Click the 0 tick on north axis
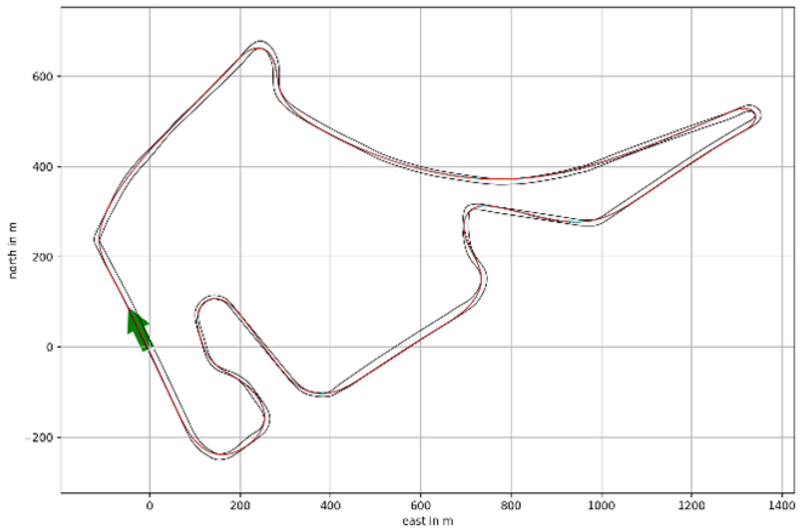The width and height of the screenshot is (803, 532). pyautogui.click(x=49, y=347)
